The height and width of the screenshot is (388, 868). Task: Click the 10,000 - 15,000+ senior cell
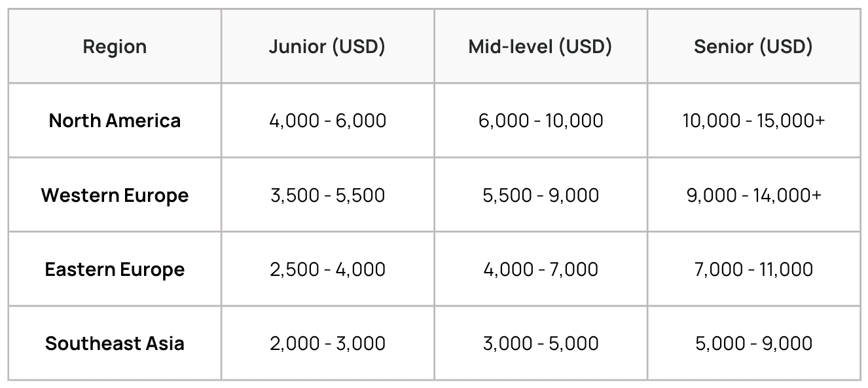(753, 121)
